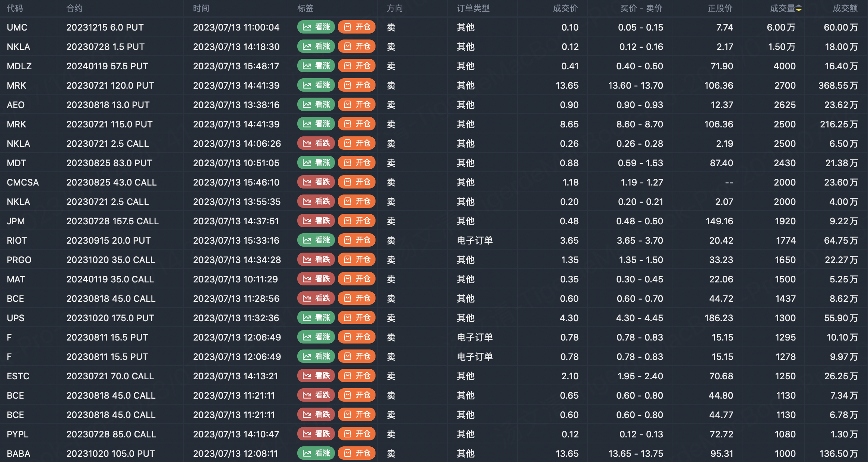
Task: Click the 看涨 tag on BABA row
Action: 316,453
